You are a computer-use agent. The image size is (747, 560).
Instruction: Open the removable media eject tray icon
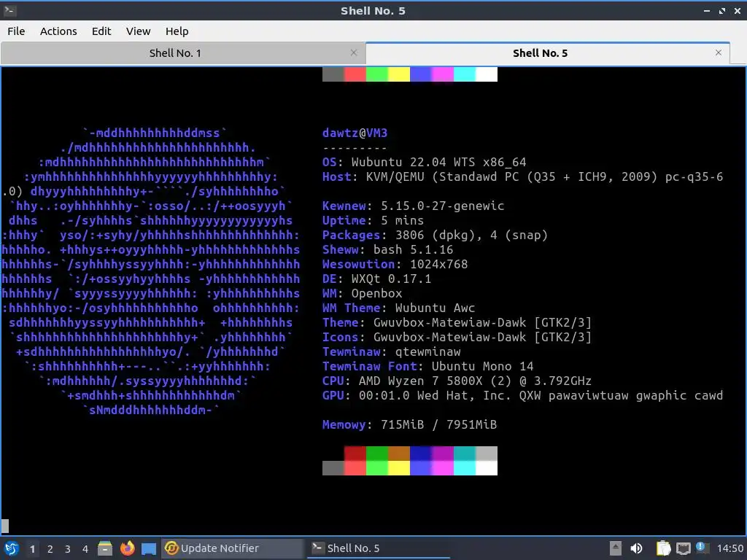click(x=616, y=548)
